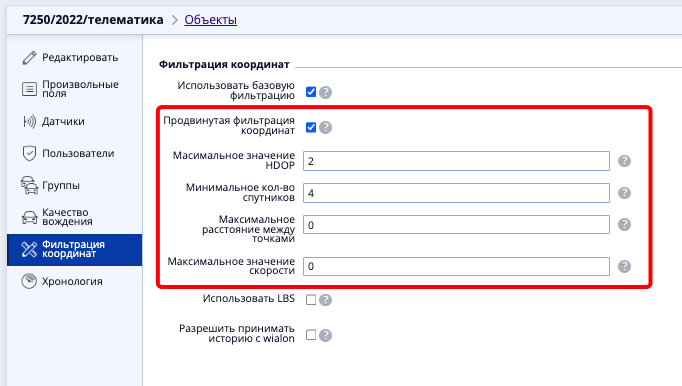Click the pencil icon next to Редактировать
This screenshot has height=386, width=682.
coord(29,57)
